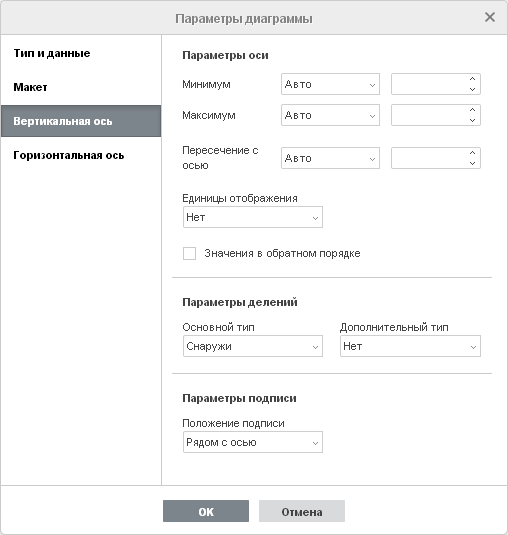Increase the Максимум value with up arrow
Image resolution: width=508 pixels, height=535 pixels.
coord(472,110)
